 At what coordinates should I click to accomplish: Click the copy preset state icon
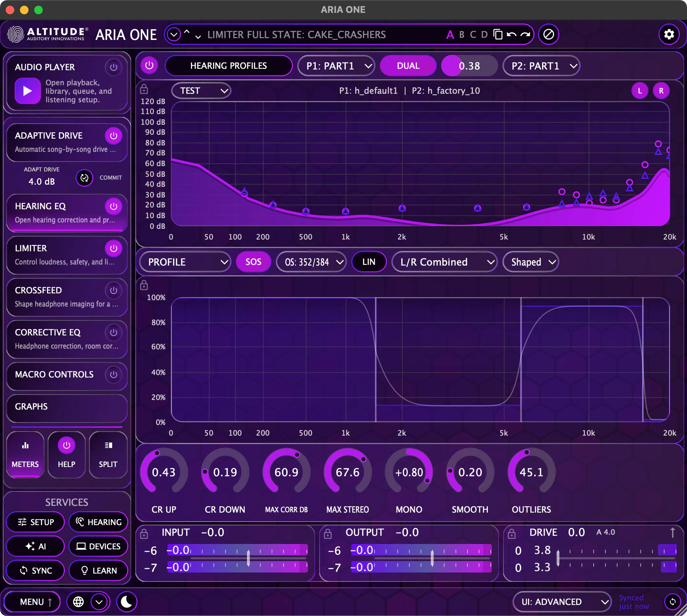tap(498, 35)
